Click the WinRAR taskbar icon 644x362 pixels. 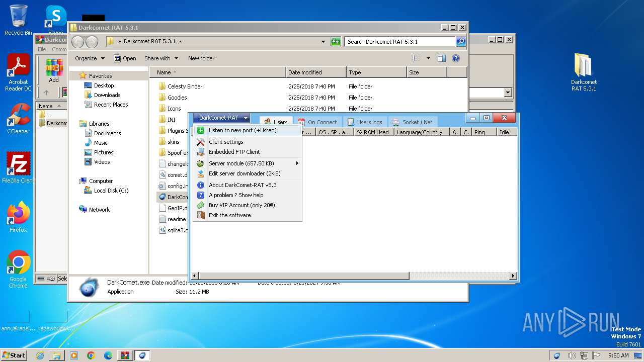125,355
